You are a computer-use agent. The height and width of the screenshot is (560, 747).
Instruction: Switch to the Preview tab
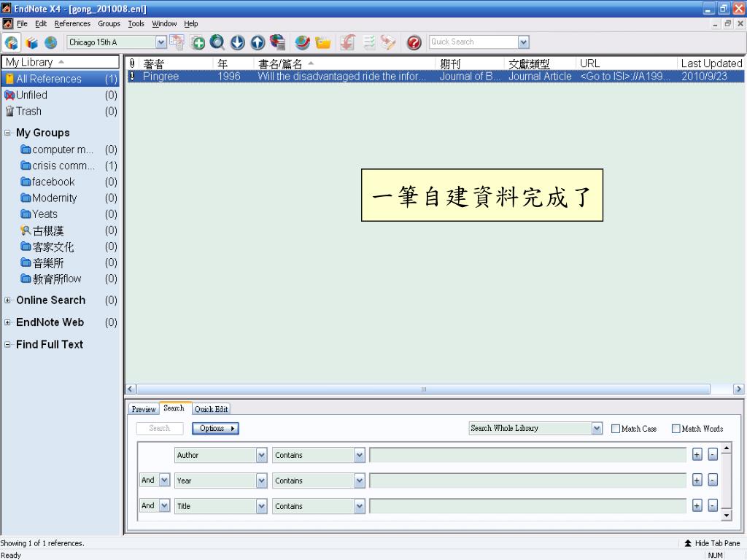[x=144, y=409]
